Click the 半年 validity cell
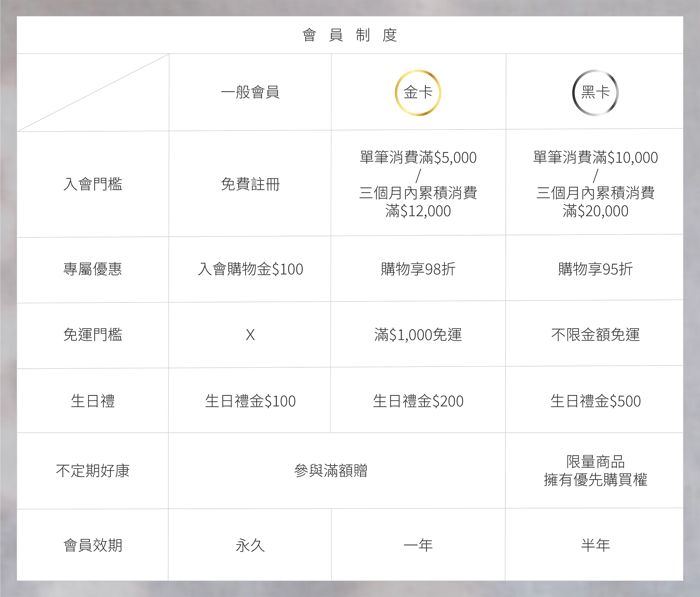Viewport: 700px width, 597px height. [595, 545]
